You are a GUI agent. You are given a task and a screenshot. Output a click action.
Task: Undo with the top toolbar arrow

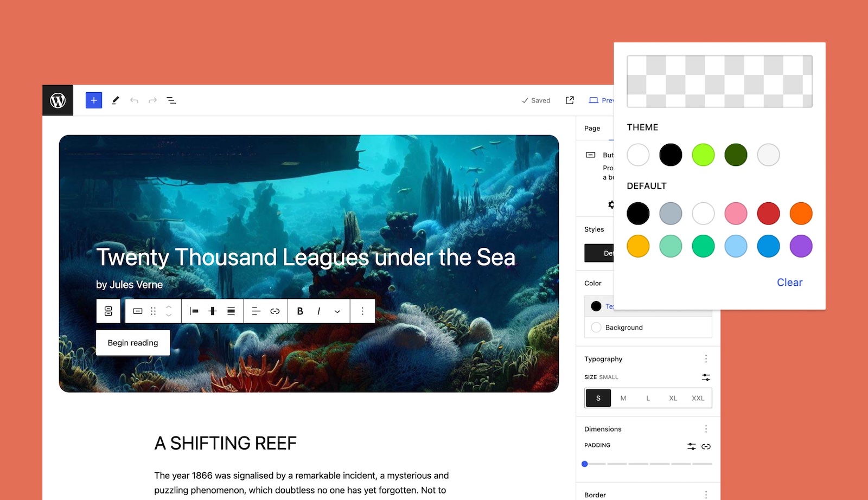(x=134, y=100)
